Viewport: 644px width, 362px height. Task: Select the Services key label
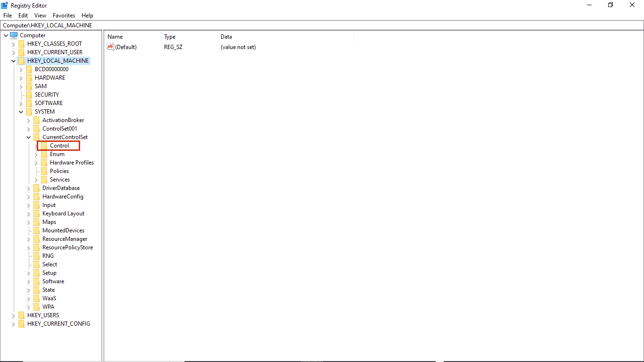(x=60, y=180)
